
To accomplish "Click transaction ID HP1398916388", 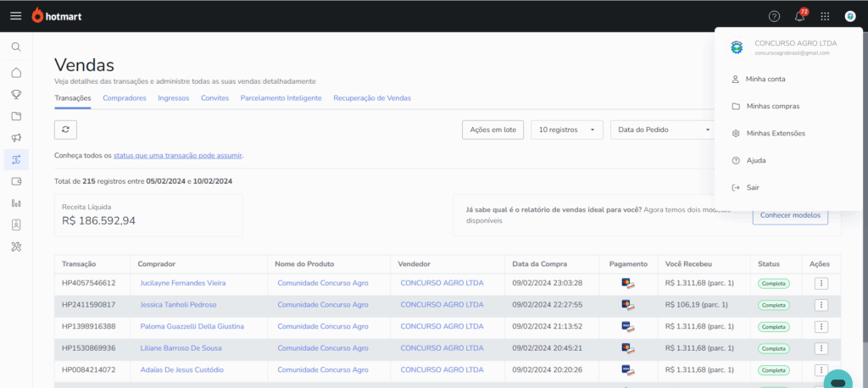I will point(88,326).
